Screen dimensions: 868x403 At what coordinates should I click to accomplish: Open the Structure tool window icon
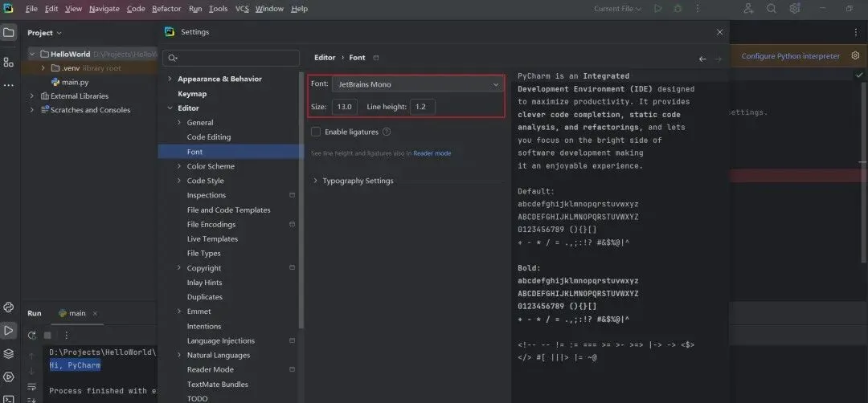click(x=9, y=62)
